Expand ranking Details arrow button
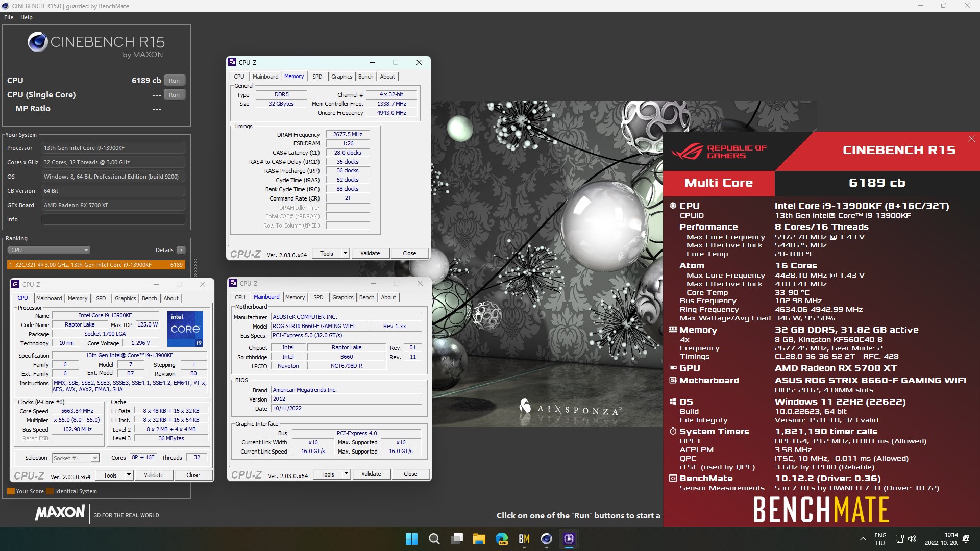This screenshot has height=551, width=980. click(x=181, y=250)
